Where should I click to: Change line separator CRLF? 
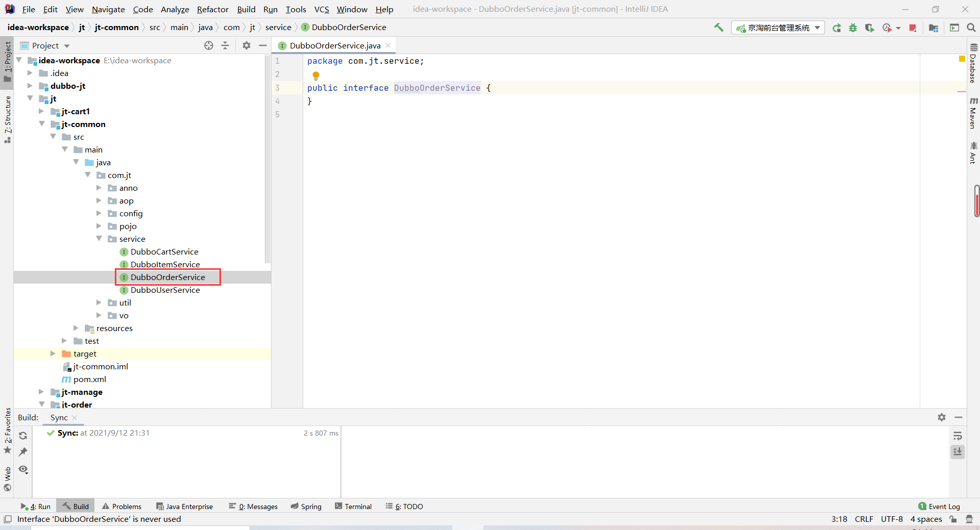[864, 519]
